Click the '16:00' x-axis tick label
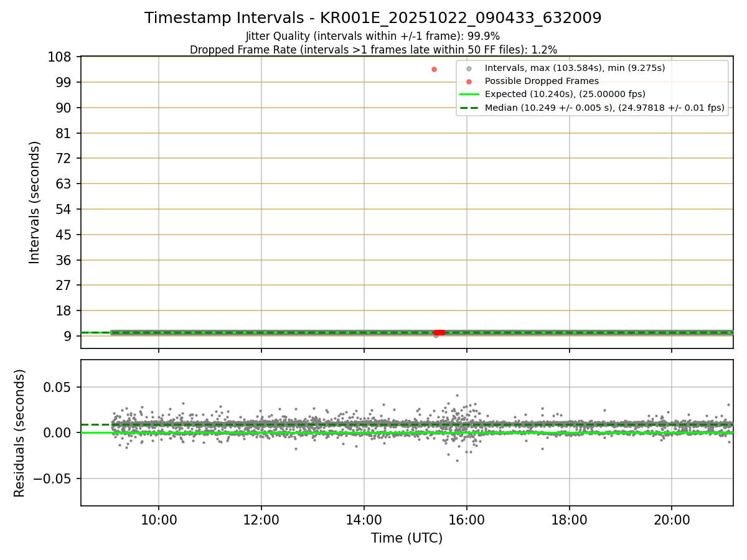 pos(467,519)
